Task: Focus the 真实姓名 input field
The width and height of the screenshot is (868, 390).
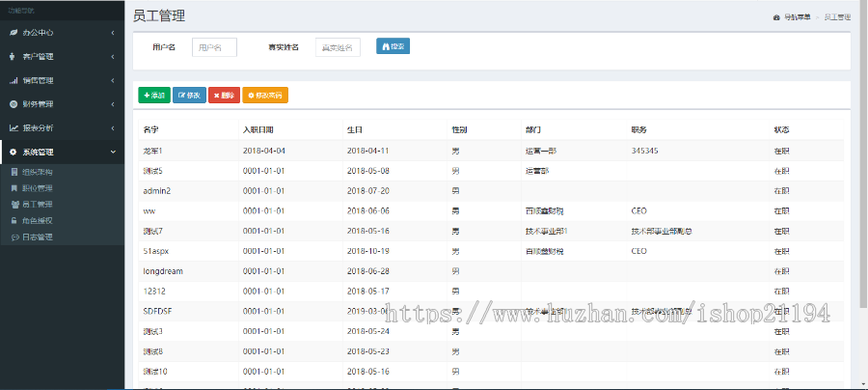Action: pyautogui.click(x=338, y=47)
